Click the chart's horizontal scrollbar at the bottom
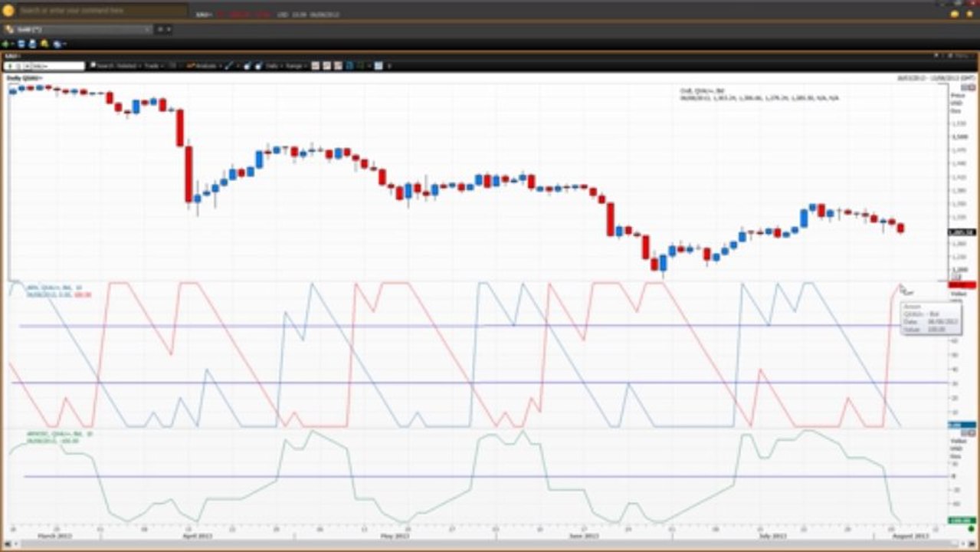 (x=490, y=546)
